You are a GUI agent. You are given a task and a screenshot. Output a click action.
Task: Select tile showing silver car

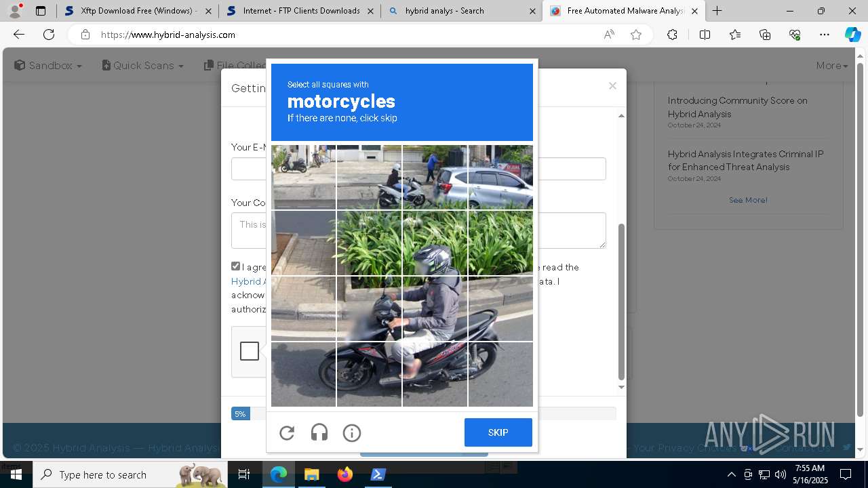click(x=500, y=177)
